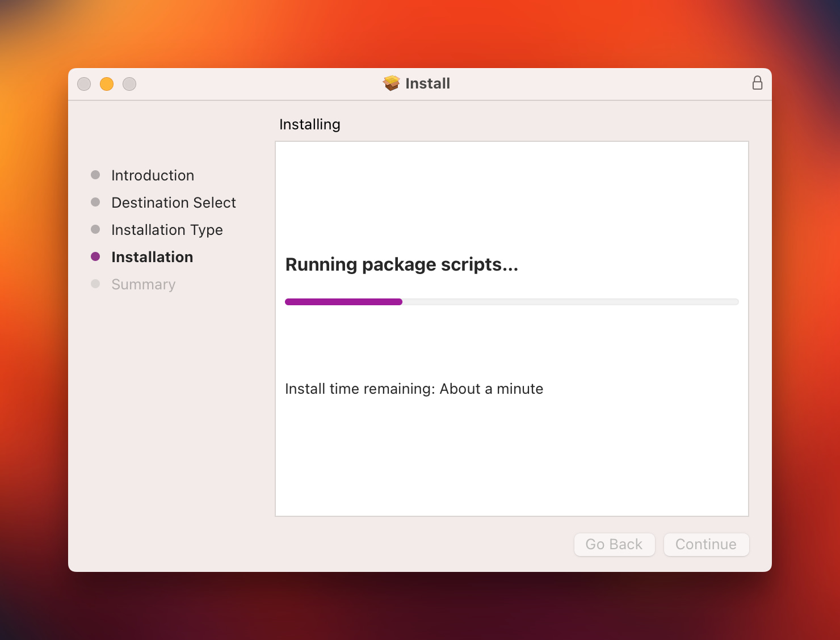Select the Destination Select step

(174, 203)
